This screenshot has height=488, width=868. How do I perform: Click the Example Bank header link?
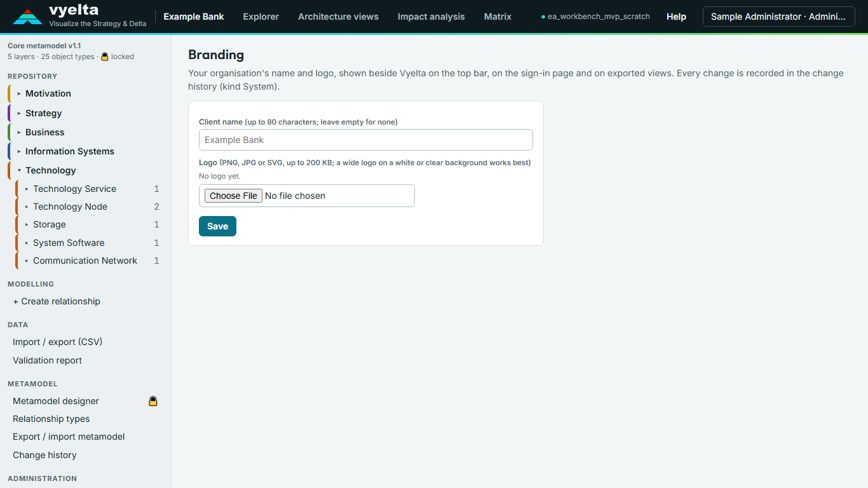[x=194, y=17]
